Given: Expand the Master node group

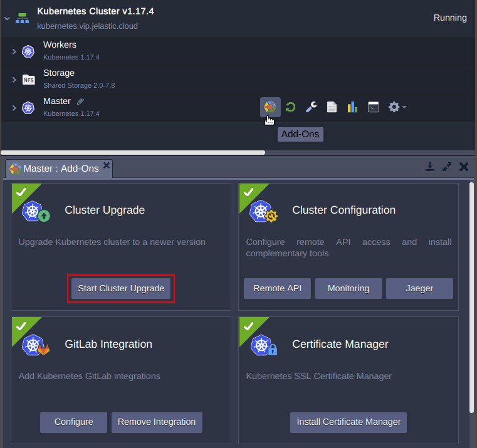Looking at the screenshot, I should point(14,108).
